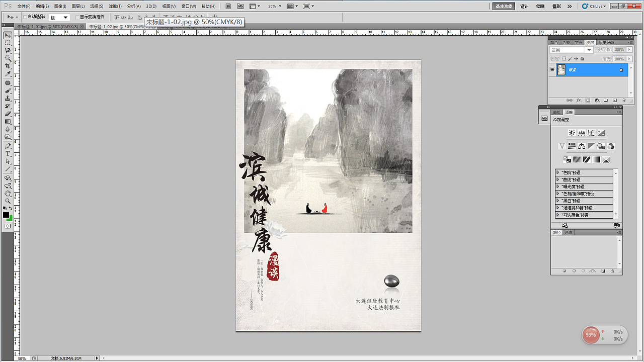Launch Mini Bridge from the top bar
The width and height of the screenshot is (644, 362).
[x=240, y=6]
